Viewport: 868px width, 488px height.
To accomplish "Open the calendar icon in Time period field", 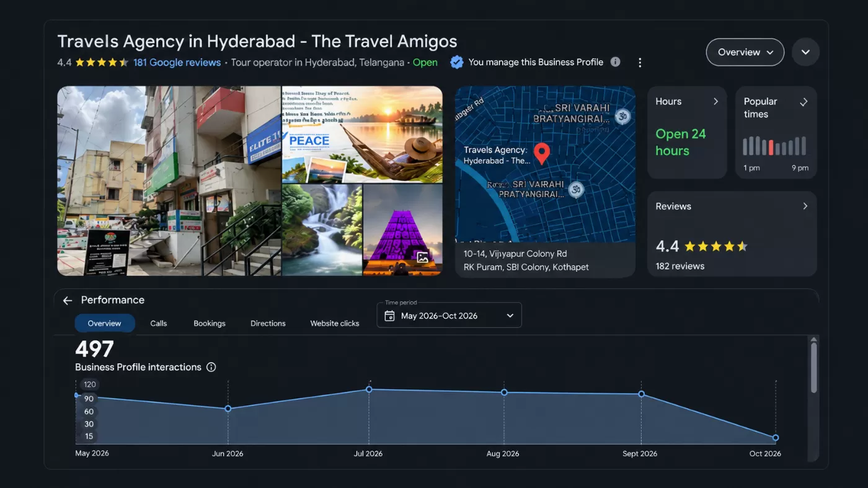I will tap(389, 316).
